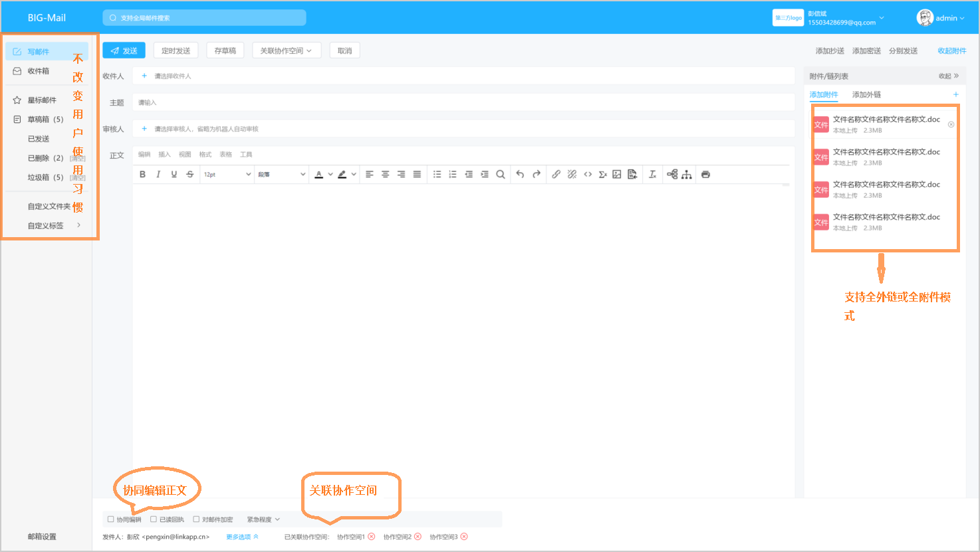Expand the 12pt font size dropdown

pos(227,174)
